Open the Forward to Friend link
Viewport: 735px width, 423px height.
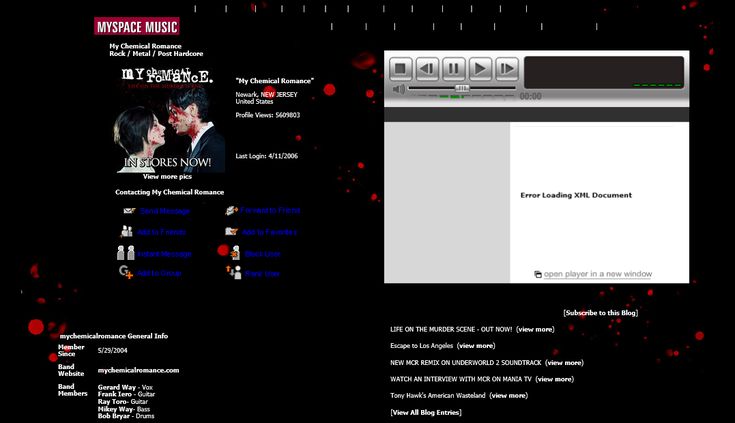270,211
